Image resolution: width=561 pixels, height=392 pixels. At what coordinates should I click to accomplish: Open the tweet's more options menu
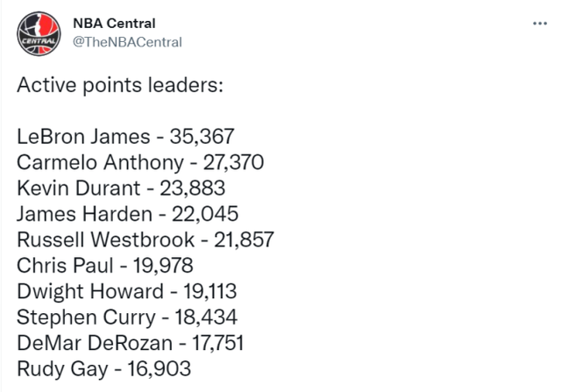tap(538, 24)
